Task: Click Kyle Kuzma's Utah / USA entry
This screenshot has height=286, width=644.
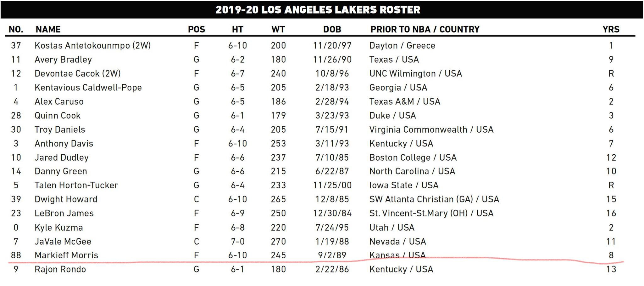Action: coord(392,227)
